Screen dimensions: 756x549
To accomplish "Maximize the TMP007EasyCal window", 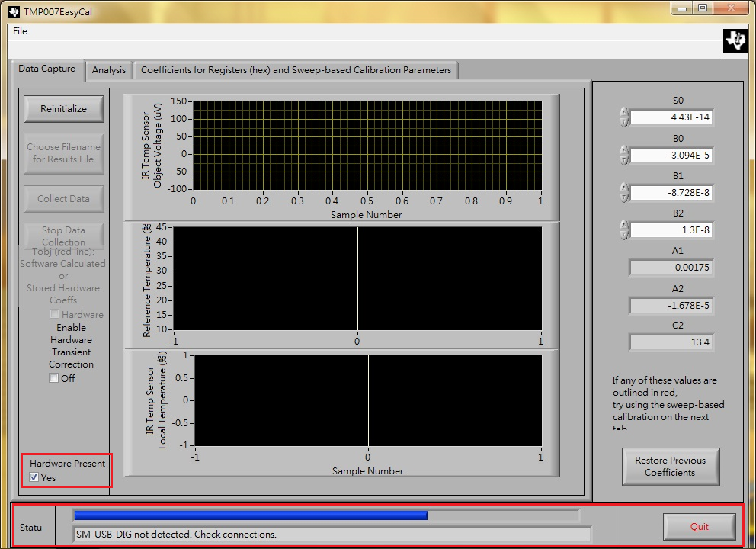I will click(x=703, y=8).
